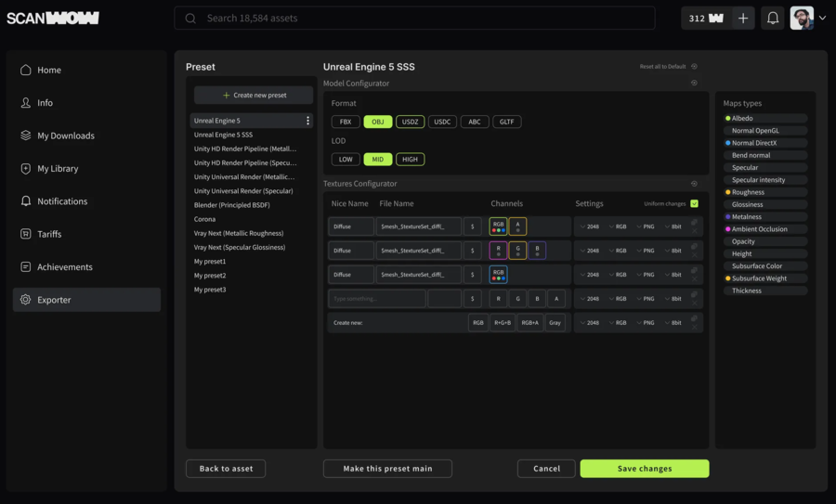The width and height of the screenshot is (836, 504).
Task: Delete the first texture row
Action: [694, 231]
